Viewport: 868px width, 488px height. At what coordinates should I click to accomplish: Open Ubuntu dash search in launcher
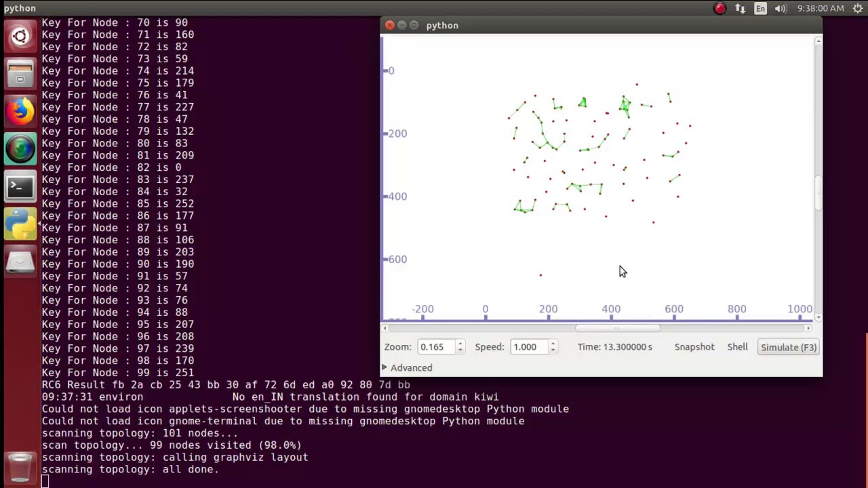(x=20, y=36)
